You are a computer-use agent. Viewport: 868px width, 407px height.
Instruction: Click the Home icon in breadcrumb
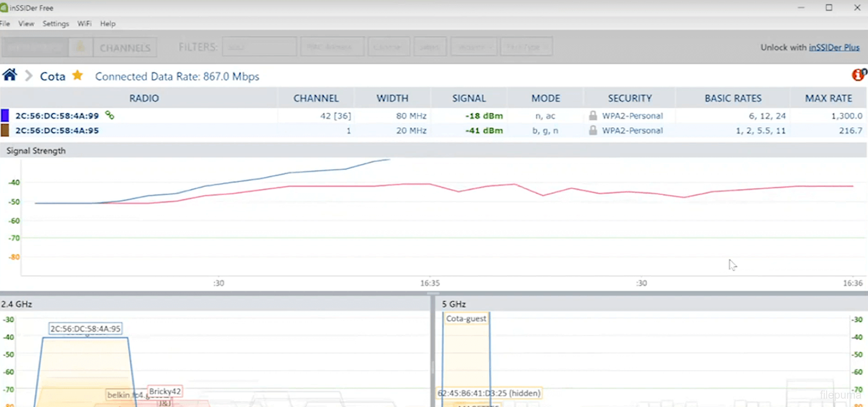coord(9,75)
